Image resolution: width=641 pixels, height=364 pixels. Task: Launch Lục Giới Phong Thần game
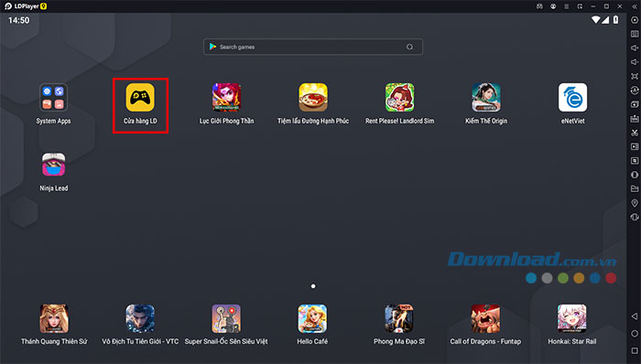(226, 98)
